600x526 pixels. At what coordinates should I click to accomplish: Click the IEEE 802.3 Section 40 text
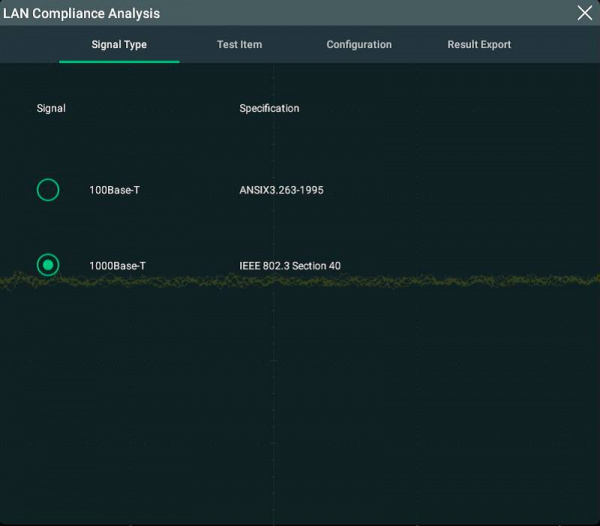click(290, 266)
